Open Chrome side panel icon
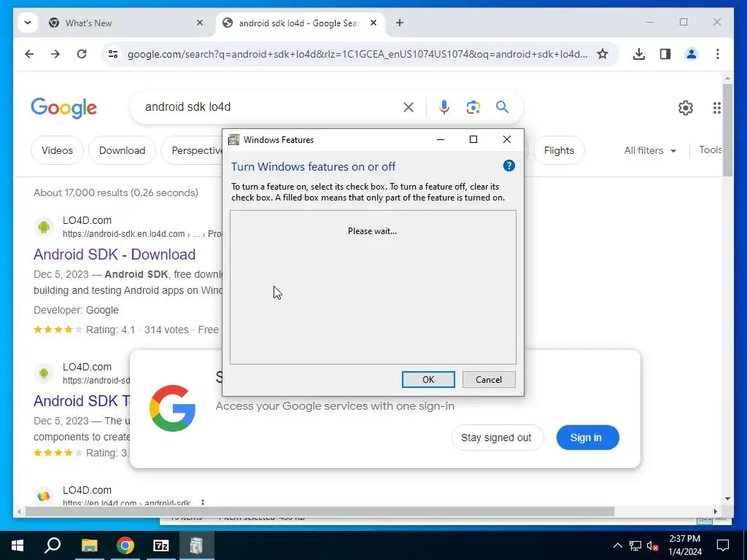The height and width of the screenshot is (560, 747). click(665, 54)
